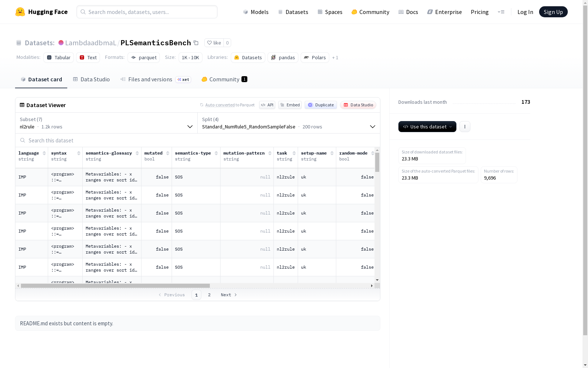Click the Next page button

pos(229,295)
